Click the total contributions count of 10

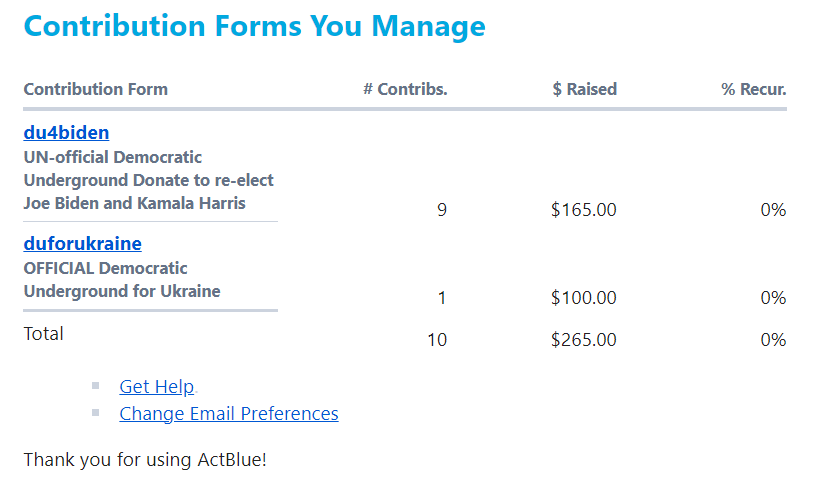(437, 340)
